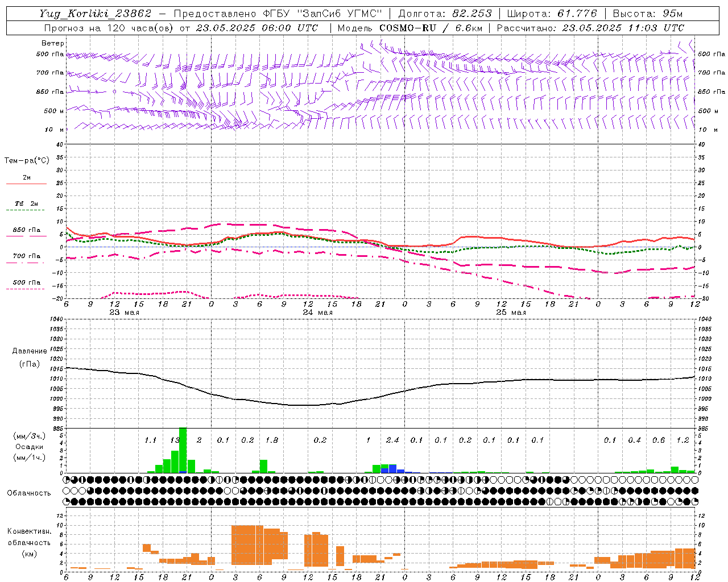Click the 'Давление' pressure section label

click(x=30, y=351)
